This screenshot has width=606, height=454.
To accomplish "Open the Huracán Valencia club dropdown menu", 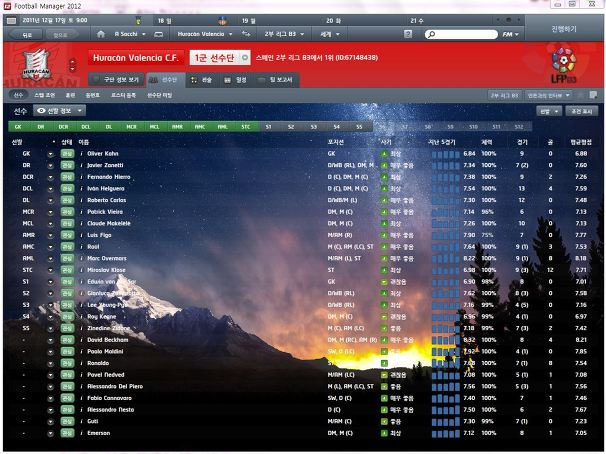I will 205,34.
